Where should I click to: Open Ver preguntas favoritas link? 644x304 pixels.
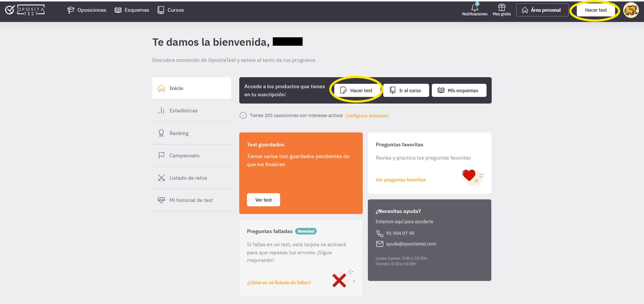point(401,180)
